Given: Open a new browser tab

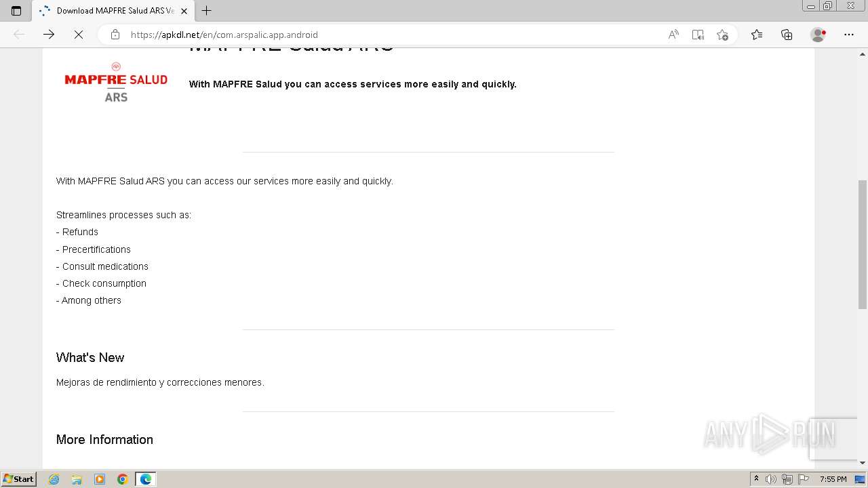Looking at the screenshot, I should pyautogui.click(x=207, y=11).
